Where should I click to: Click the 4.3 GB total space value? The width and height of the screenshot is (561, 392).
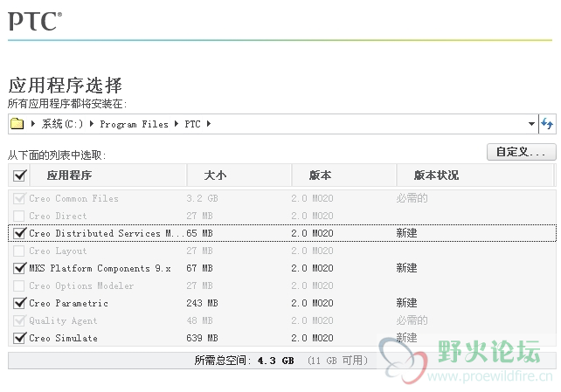[x=275, y=361]
